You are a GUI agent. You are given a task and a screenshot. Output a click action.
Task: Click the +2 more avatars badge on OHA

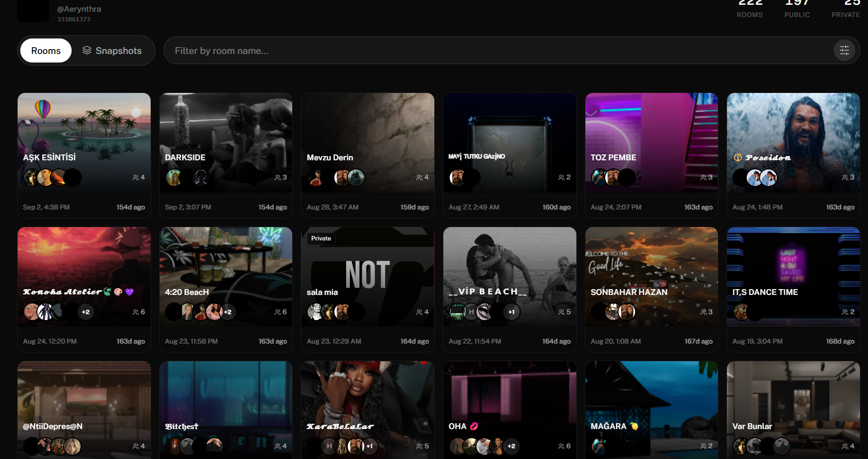tap(511, 446)
